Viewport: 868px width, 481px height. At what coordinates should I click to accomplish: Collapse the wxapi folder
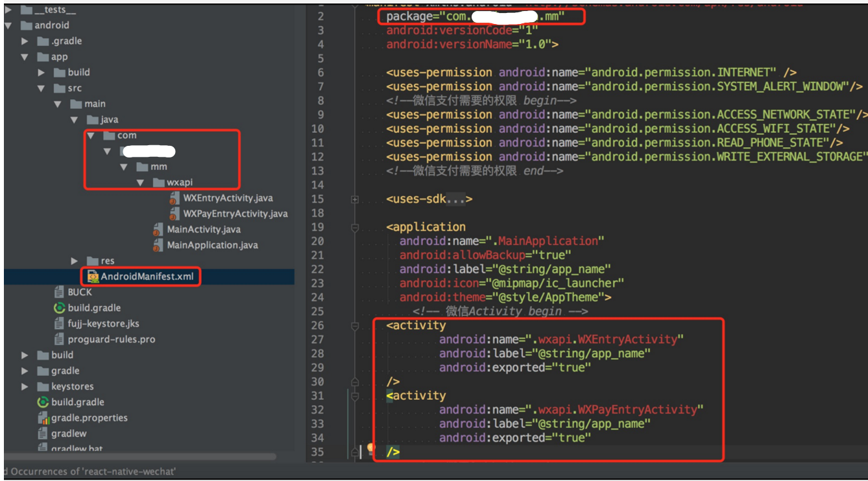[139, 182]
